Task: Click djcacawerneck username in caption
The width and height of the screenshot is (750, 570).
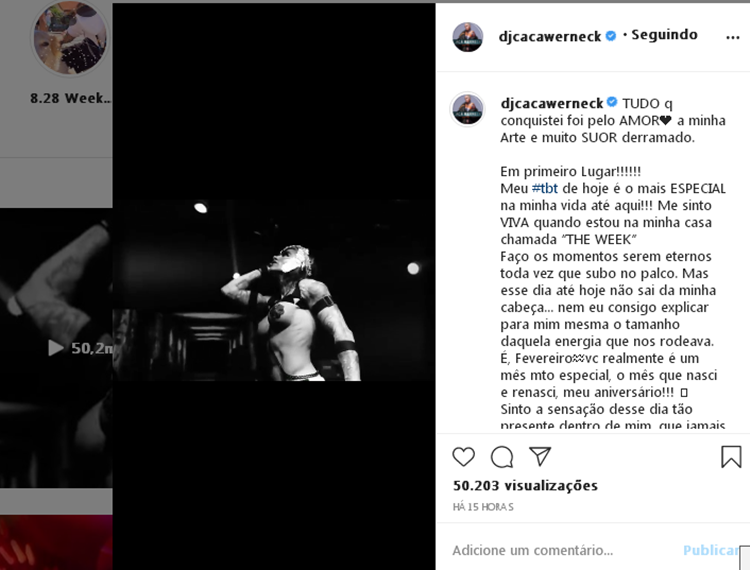Action: 551,103
